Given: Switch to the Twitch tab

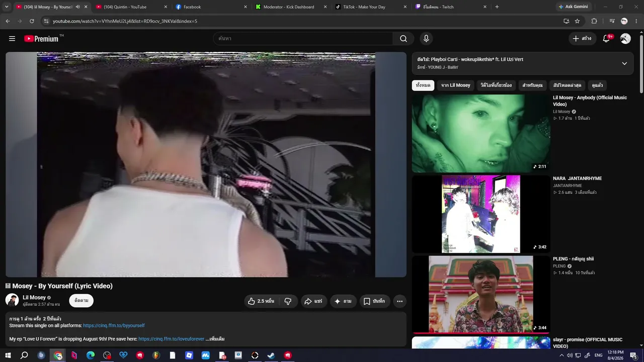Looking at the screenshot, I should point(451,7).
